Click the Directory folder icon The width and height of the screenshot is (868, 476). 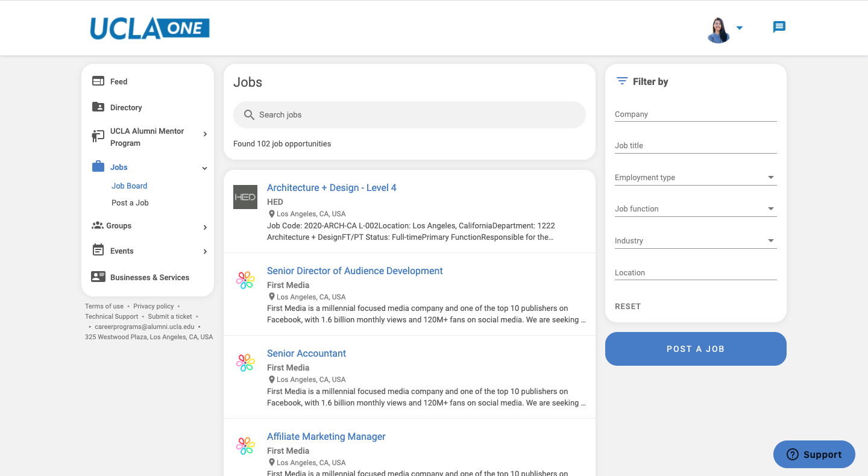point(98,107)
